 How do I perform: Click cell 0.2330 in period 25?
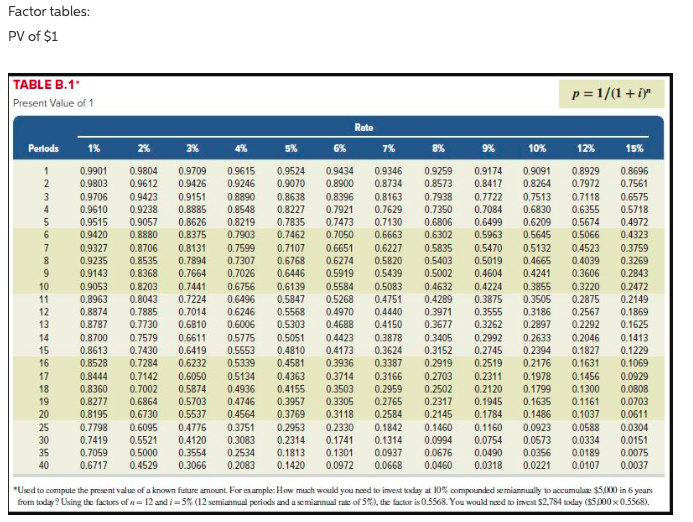point(339,428)
